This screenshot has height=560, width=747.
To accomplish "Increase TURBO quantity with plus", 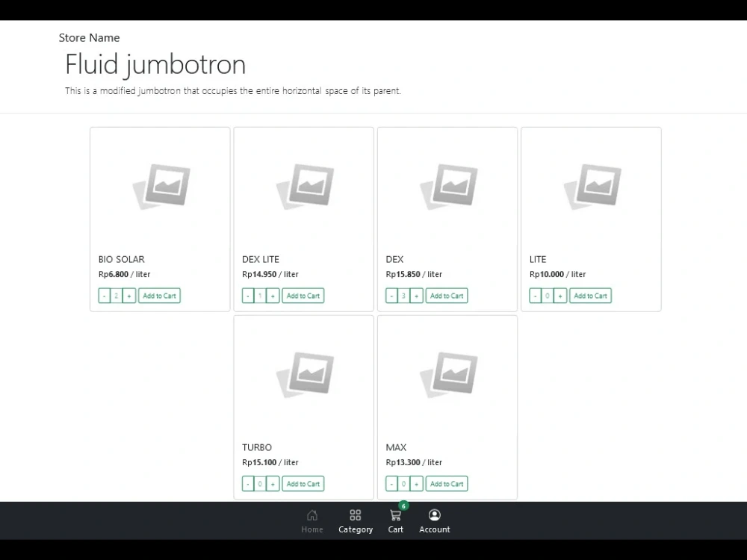I will (x=273, y=484).
